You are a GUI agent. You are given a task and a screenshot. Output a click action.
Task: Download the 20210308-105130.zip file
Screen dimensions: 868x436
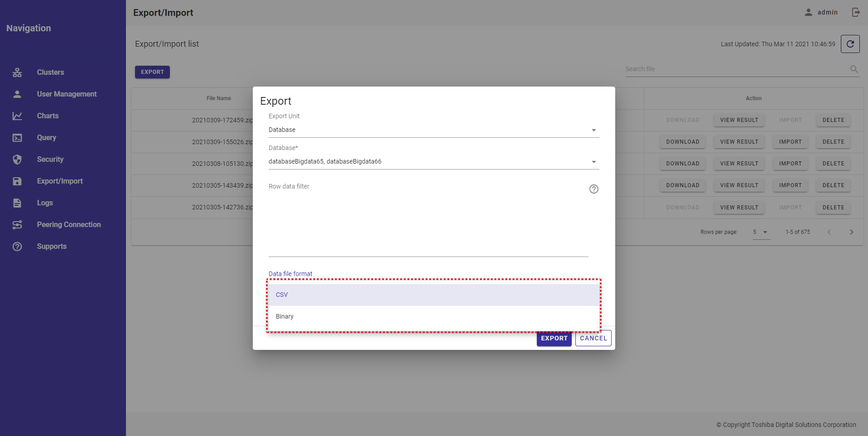[x=682, y=164]
